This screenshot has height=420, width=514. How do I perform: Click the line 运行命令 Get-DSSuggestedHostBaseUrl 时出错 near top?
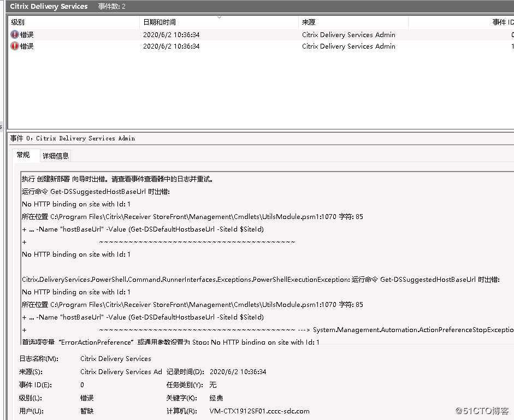coord(96,192)
